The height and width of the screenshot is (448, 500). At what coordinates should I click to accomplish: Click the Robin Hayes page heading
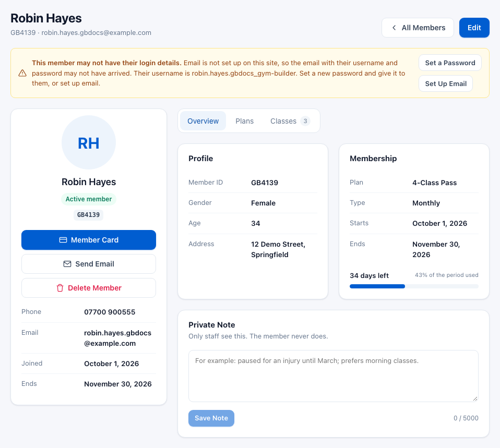click(x=46, y=18)
